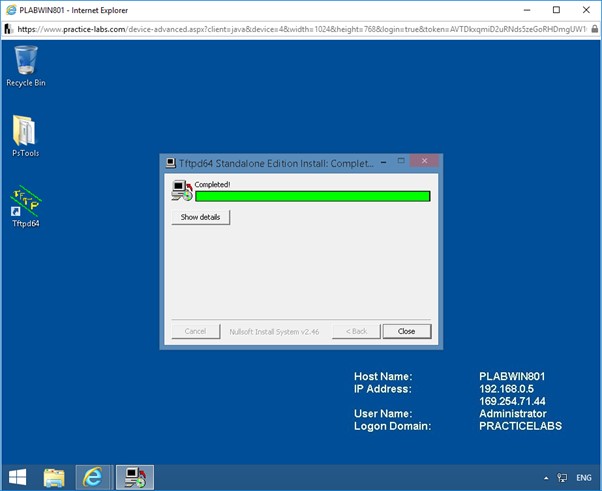The height and width of the screenshot is (491, 602).
Task: Click the PLABWIN801 host name value
Action: pos(512,376)
